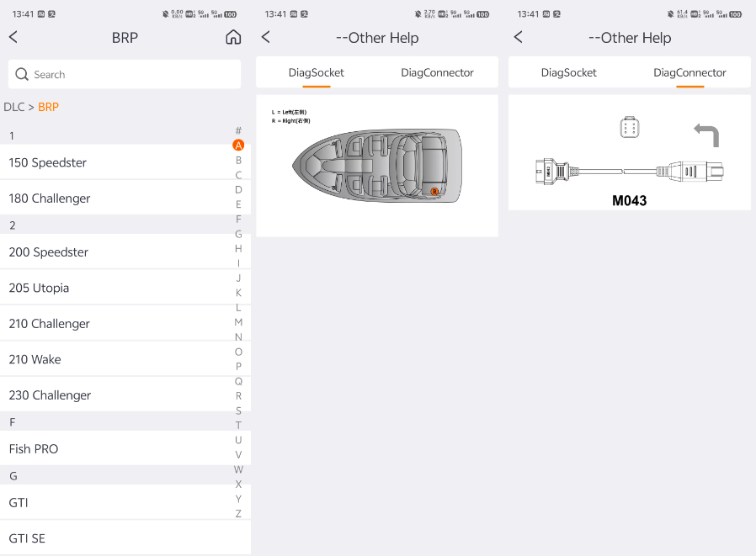Tap DLC in the breadcrumb
Image resolution: width=756 pixels, height=556 pixels.
[x=14, y=107]
